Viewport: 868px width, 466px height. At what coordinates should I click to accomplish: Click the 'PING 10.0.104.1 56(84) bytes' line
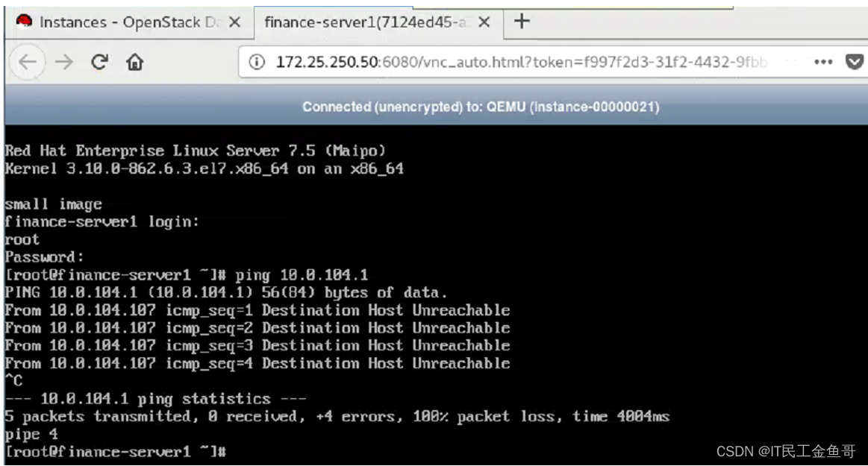click(226, 292)
